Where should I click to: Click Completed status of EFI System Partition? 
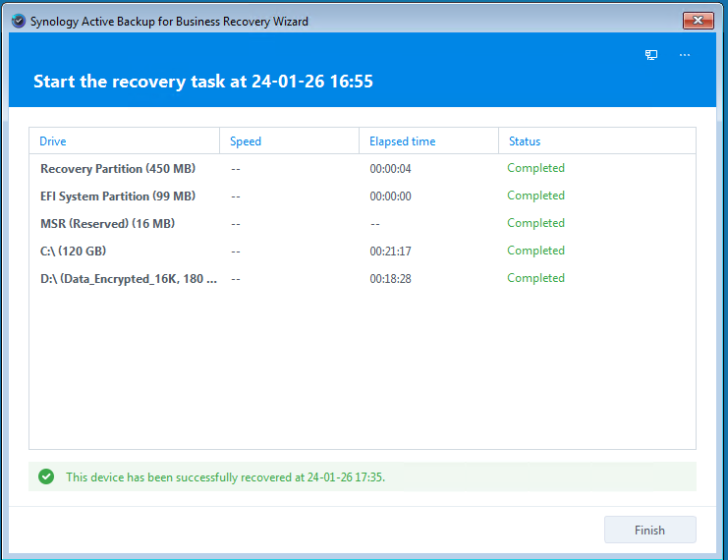point(535,196)
